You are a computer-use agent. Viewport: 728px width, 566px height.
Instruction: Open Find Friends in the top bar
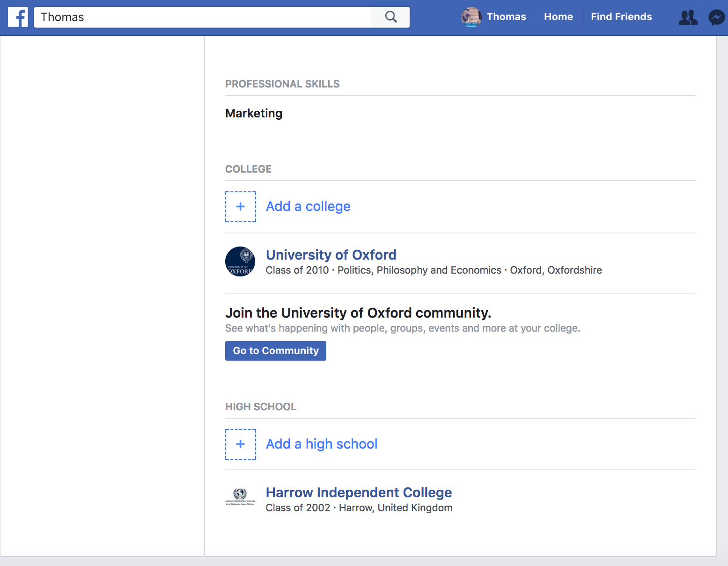[x=621, y=17]
